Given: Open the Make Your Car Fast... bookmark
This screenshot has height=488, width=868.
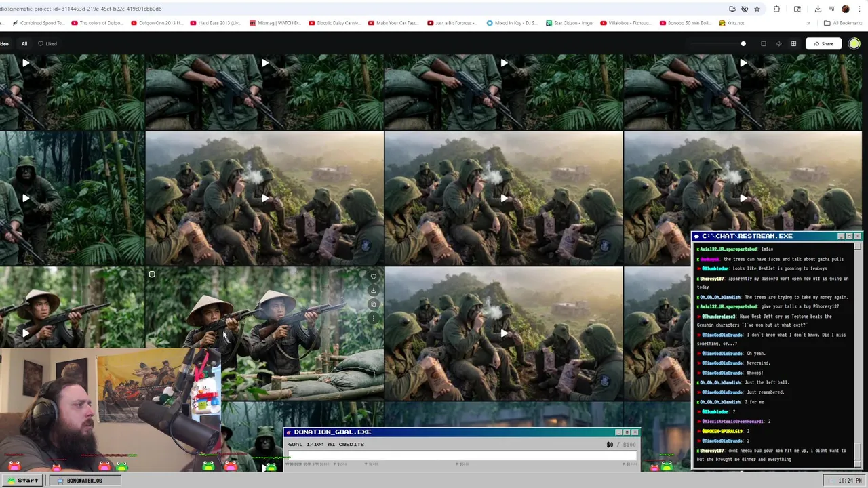Looking at the screenshot, I should click(x=393, y=23).
